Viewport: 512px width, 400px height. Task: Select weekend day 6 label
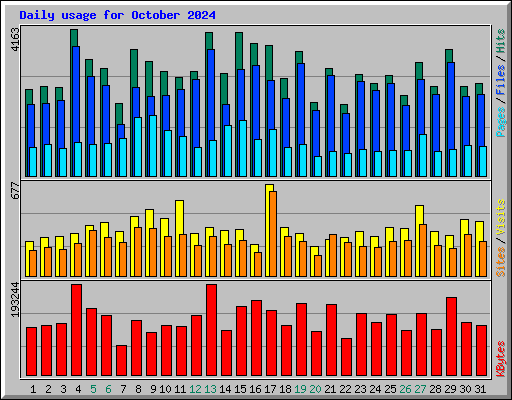108,389
